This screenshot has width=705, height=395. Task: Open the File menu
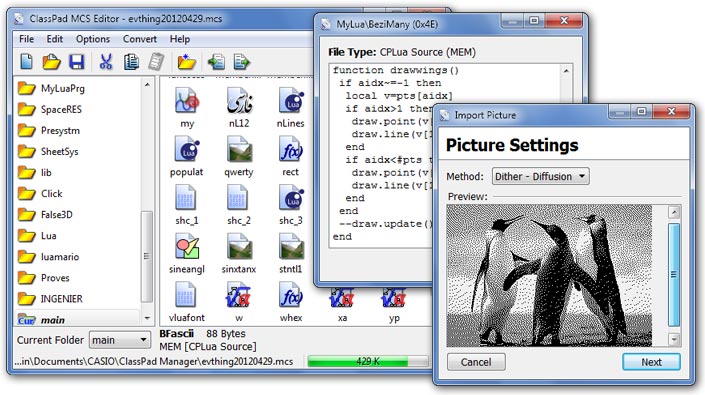[x=27, y=39]
